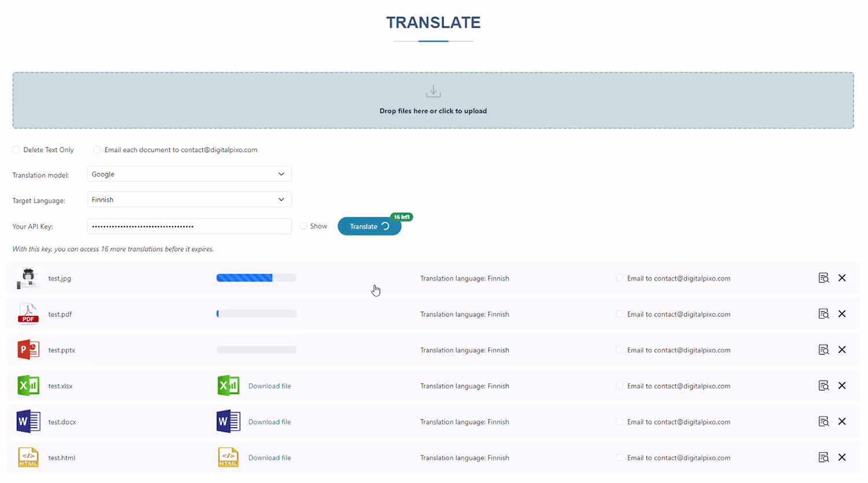Preview the test.docx file with magnifier icon
Screen dimensions: 868x483
823,422
